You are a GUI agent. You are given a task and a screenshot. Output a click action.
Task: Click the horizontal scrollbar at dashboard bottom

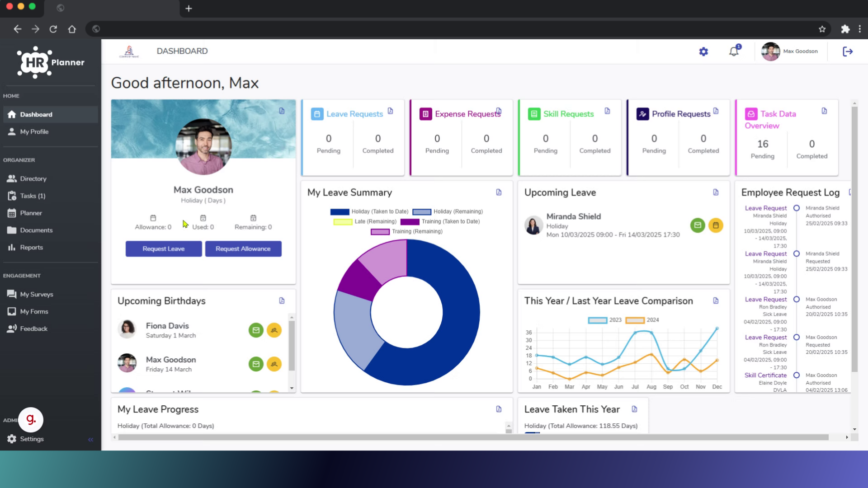click(473, 437)
